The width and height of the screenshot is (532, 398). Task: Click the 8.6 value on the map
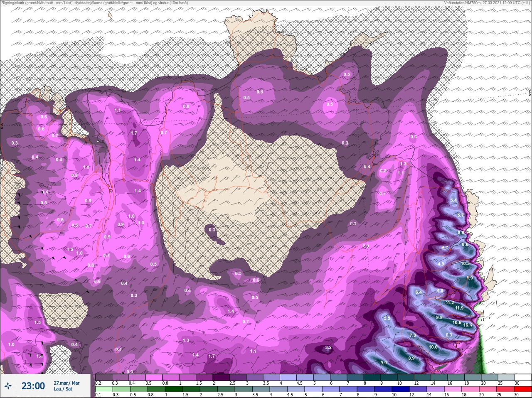465,244
